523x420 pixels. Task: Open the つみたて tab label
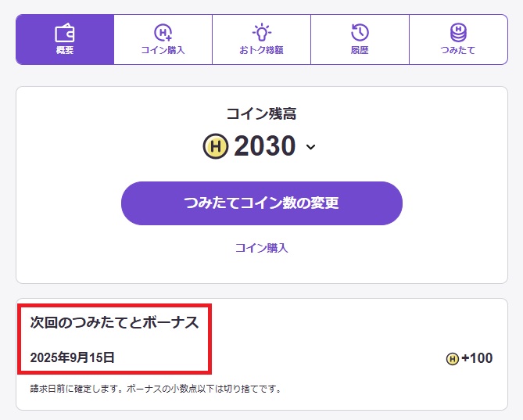pos(458,51)
